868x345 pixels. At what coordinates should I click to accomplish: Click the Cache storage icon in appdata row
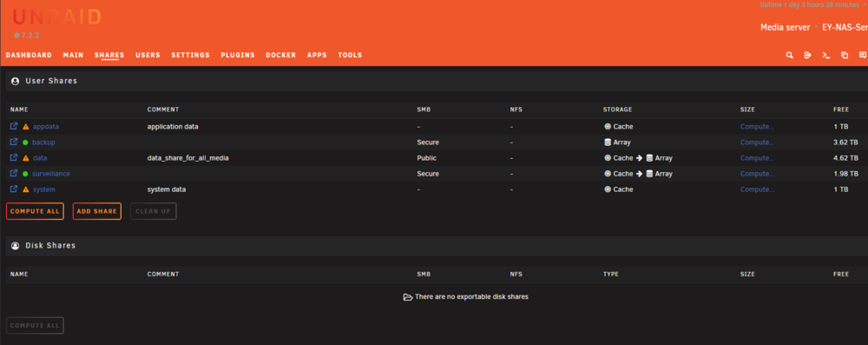608,127
